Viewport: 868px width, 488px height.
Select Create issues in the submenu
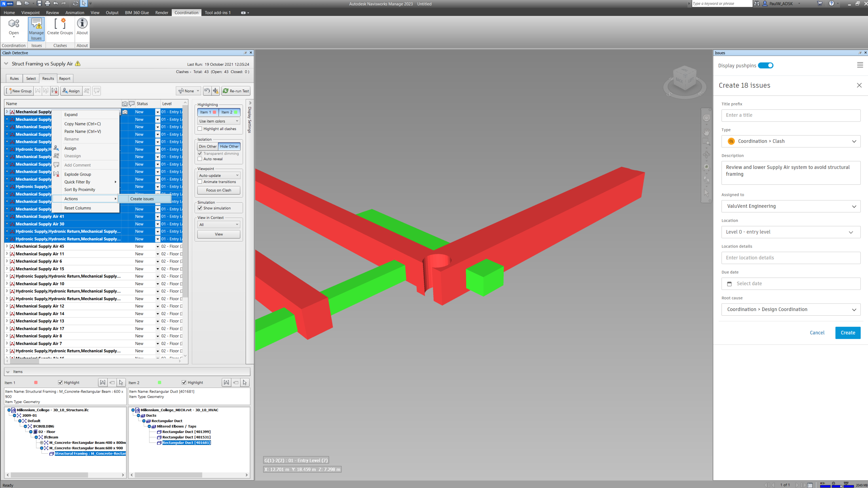coord(142,199)
